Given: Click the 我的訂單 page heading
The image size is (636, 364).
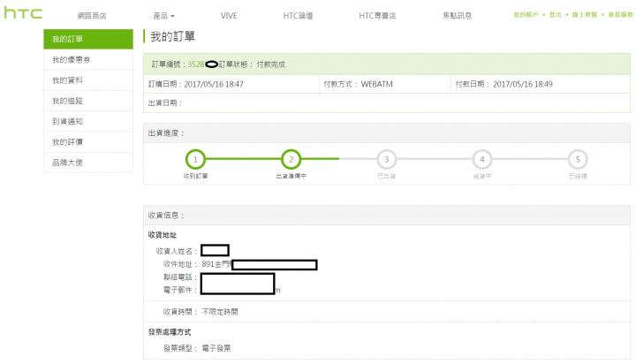Looking at the screenshot, I should click(x=173, y=36).
